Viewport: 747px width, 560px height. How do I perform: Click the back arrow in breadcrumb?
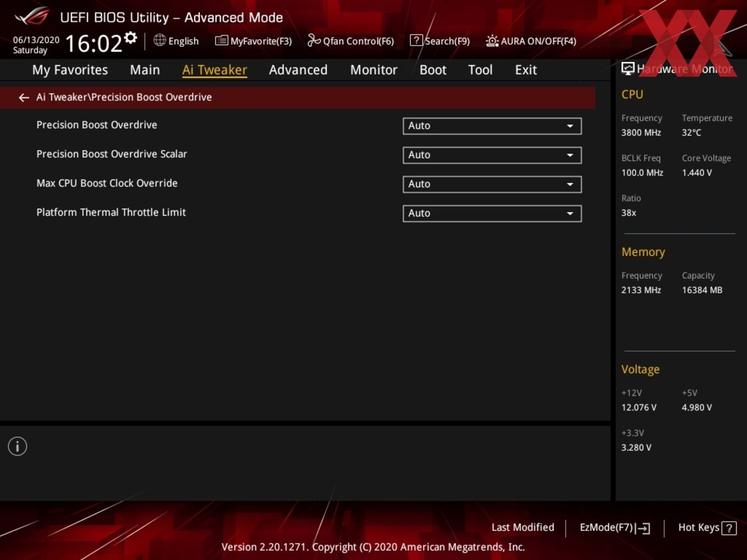24,98
